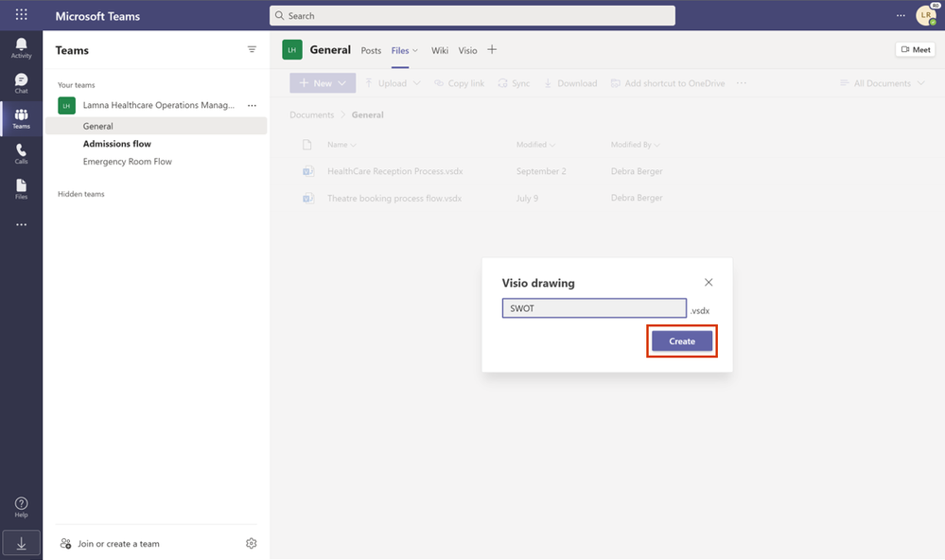Click the file name input field

[594, 308]
